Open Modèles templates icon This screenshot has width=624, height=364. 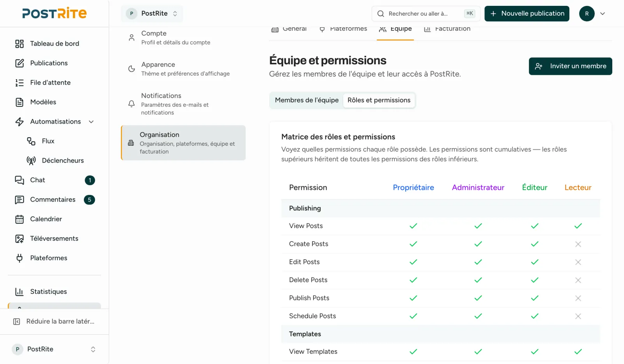click(x=19, y=102)
